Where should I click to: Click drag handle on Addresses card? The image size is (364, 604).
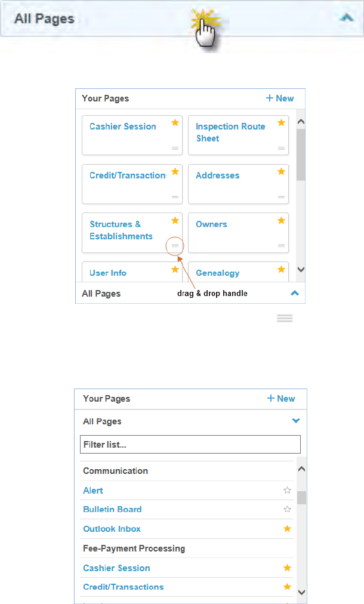coord(281,197)
